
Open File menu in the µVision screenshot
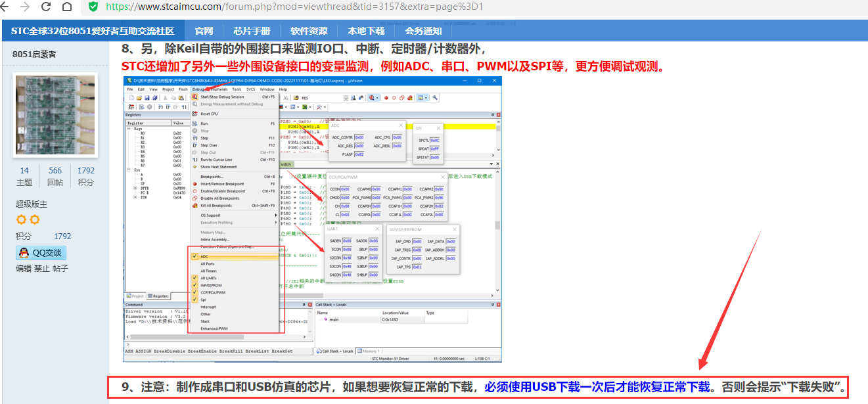(x=130, y=89)
